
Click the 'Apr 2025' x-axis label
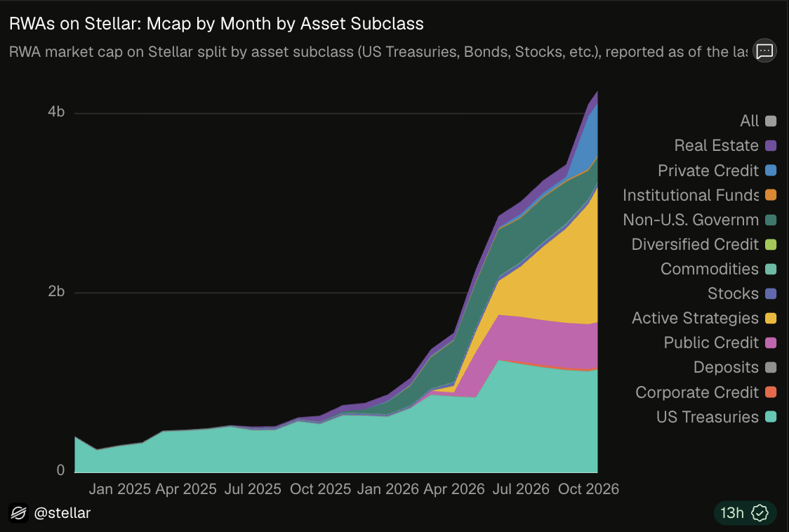coord(186,489)
